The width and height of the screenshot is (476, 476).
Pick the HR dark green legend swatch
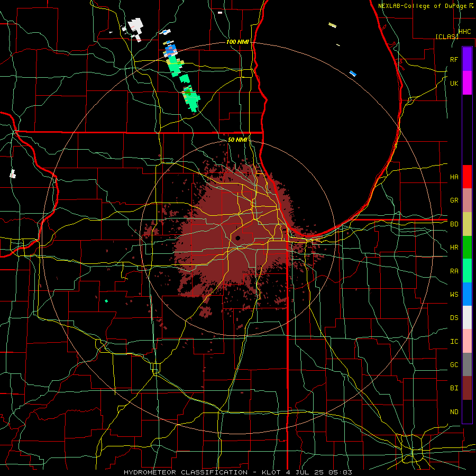click(467, 248)
